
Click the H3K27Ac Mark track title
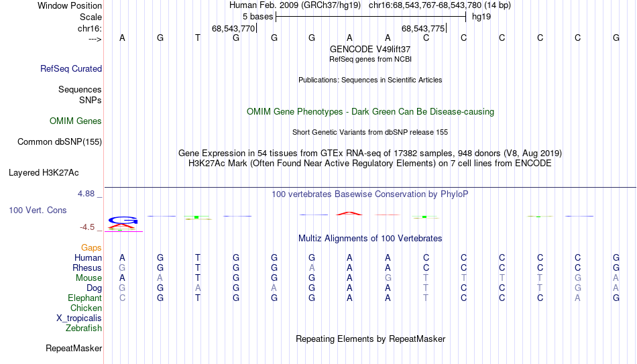(370, 164)
